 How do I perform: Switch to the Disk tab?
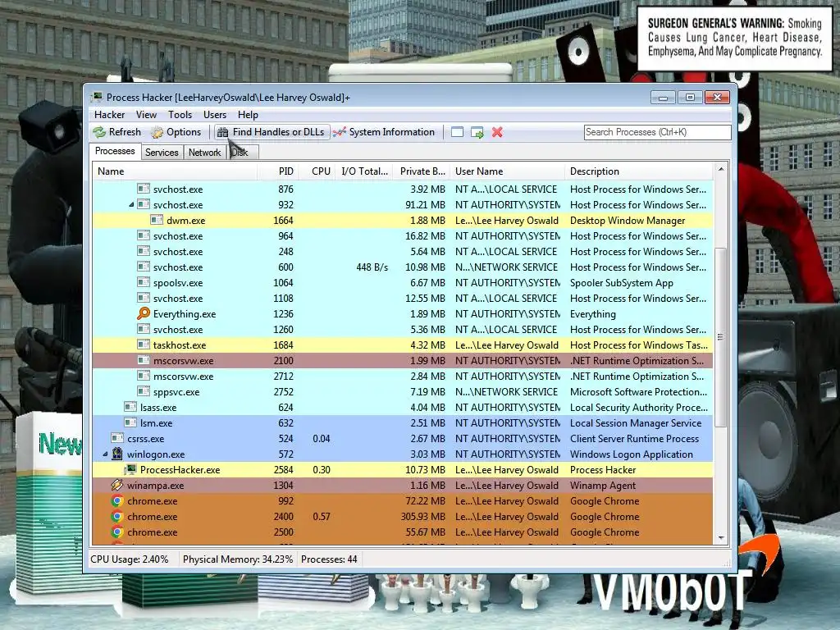[242, 153]
